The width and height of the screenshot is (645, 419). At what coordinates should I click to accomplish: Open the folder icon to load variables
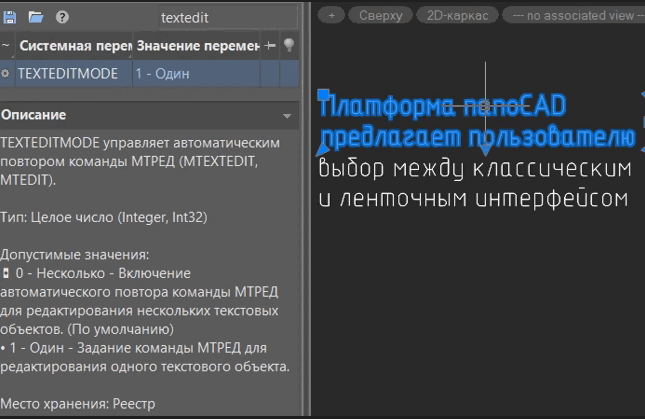click(36, 17)
